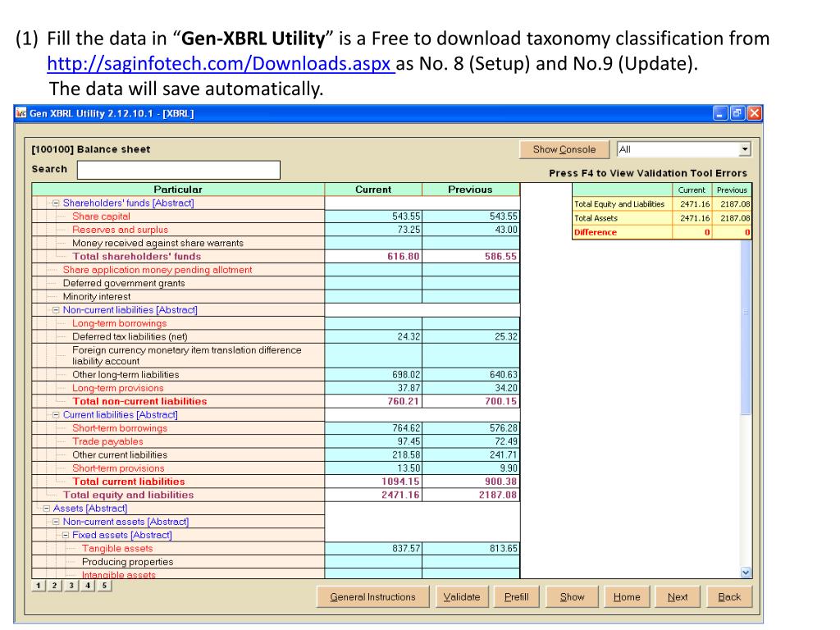
Task: Select Total current liabilities row label
Action: point(129,482)
